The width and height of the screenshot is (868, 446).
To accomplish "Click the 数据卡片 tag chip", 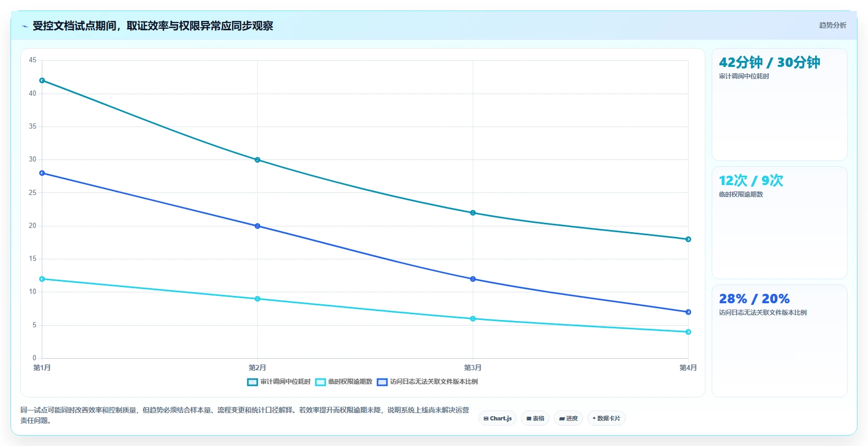I will 607,418.
